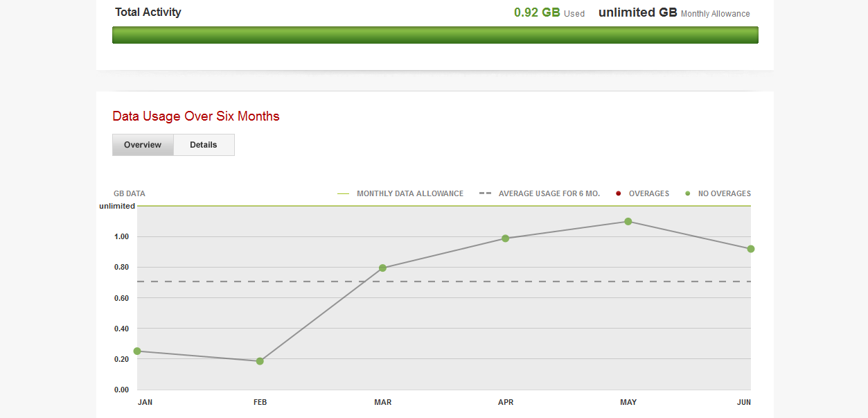Click the 'MAY' x-axis label
The height and width of the screenshot is (418, 868).
[628, 402]
